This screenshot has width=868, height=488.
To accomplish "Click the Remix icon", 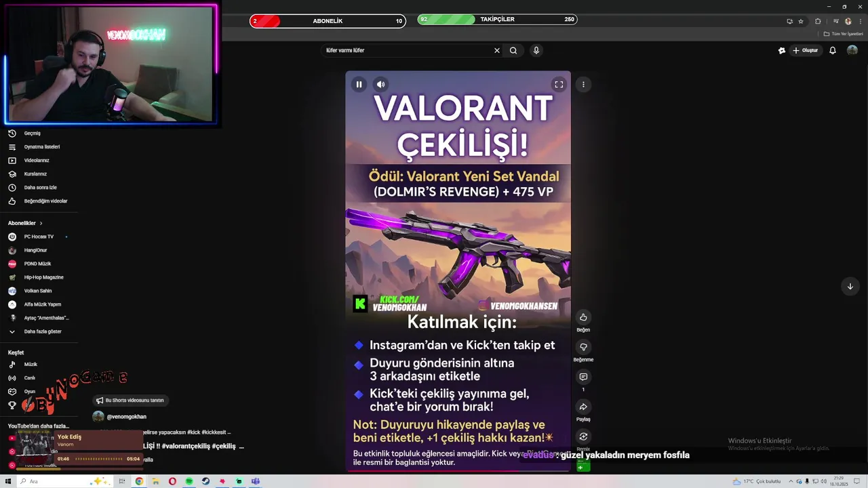I will click(x=583, y=436).
